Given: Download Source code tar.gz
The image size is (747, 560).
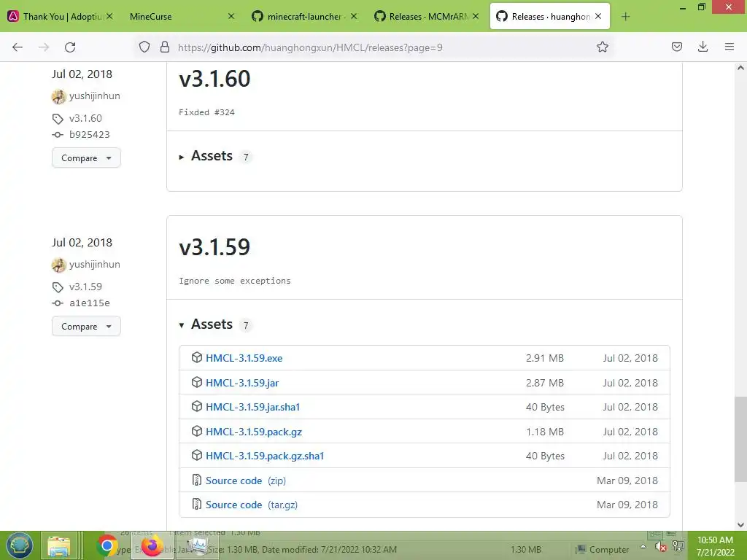Looking at the screenshot, I should [252, 505].
